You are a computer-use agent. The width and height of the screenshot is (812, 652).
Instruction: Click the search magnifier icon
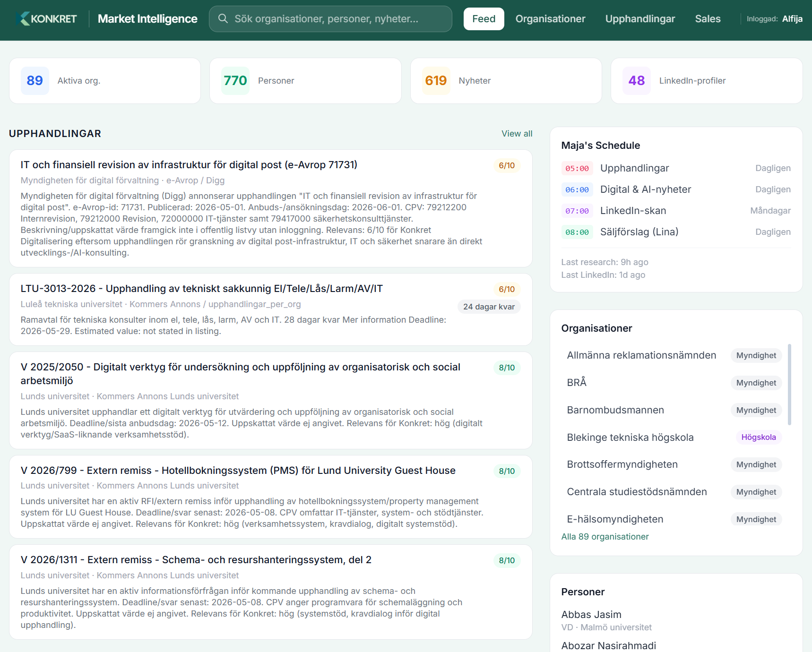point(223,18)
